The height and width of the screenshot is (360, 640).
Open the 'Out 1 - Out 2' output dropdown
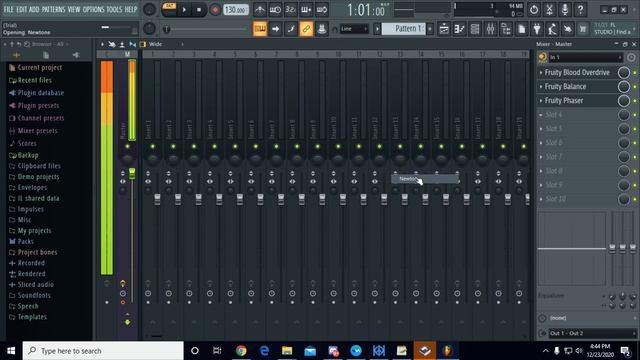pos(591,333)
